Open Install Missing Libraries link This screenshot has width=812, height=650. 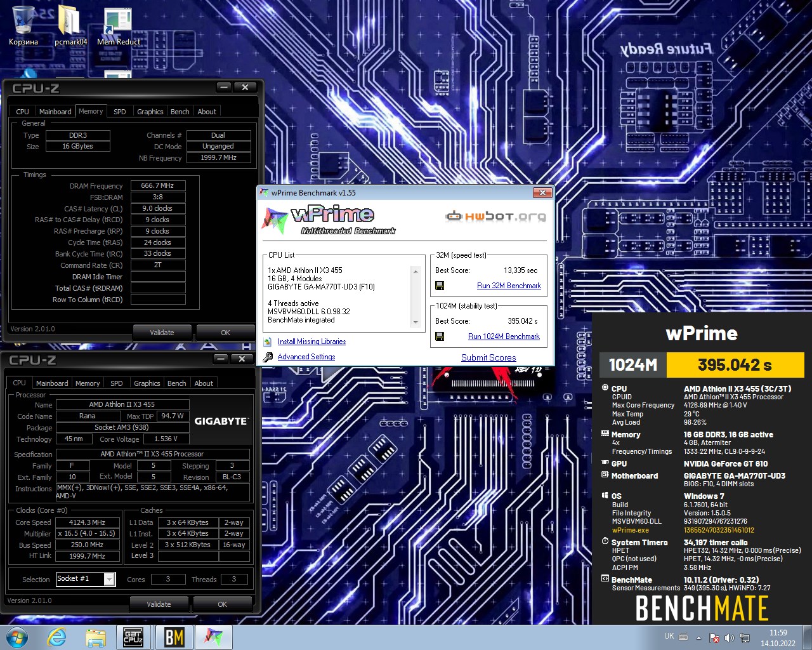tap(311, 342)
